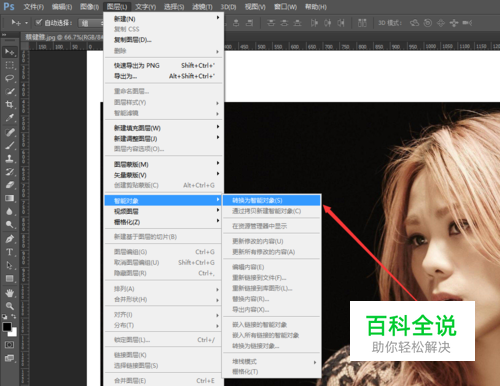
Task: Click the swap foreground and background colors icon
Action: [x=14, y=316]
